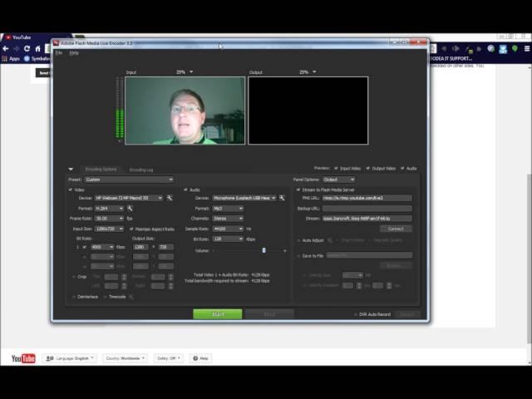Open the Country Worldwide selector in footer
Screen dimensions: 532x399
(126, 358)
